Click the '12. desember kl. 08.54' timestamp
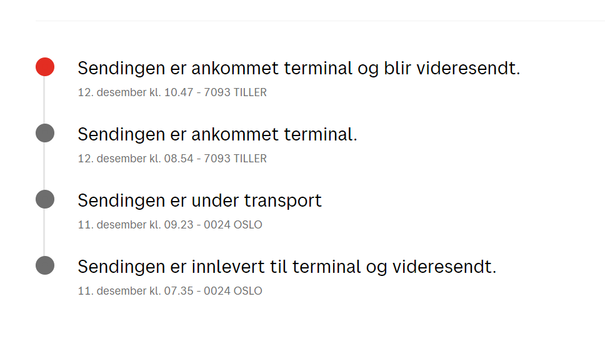Viewport: 605px width, 364px height. [x=136, y=159]
